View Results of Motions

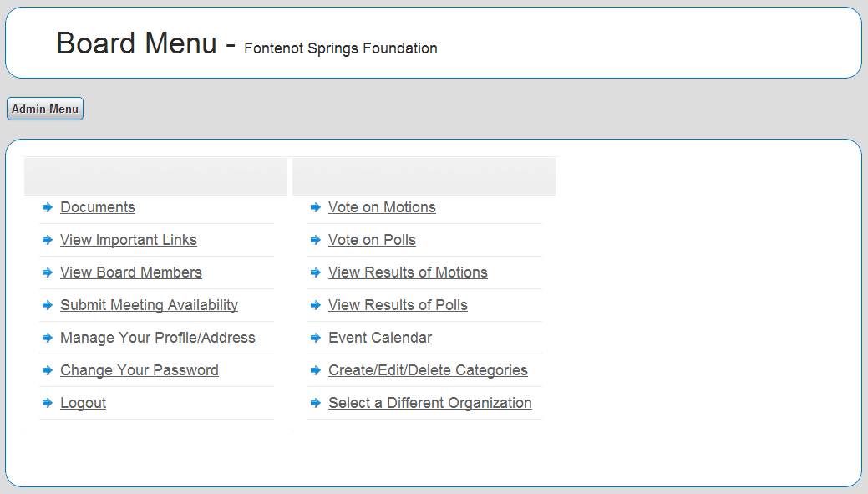pyautogui.click(x=408, y=272)
